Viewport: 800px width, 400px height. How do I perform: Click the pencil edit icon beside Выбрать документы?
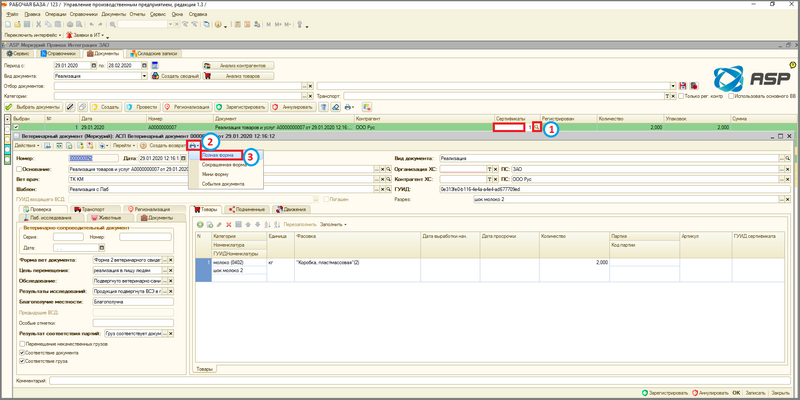pos(70,107)
